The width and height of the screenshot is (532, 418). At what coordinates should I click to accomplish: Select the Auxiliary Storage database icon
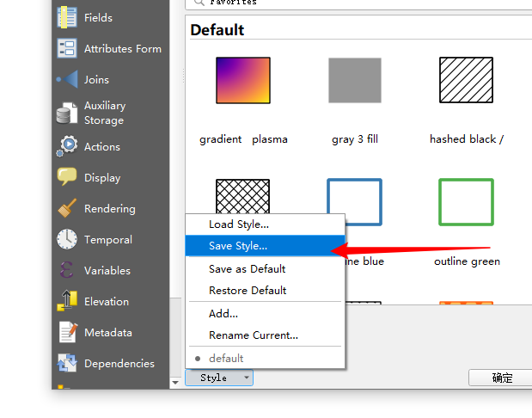tap(67, 113)
